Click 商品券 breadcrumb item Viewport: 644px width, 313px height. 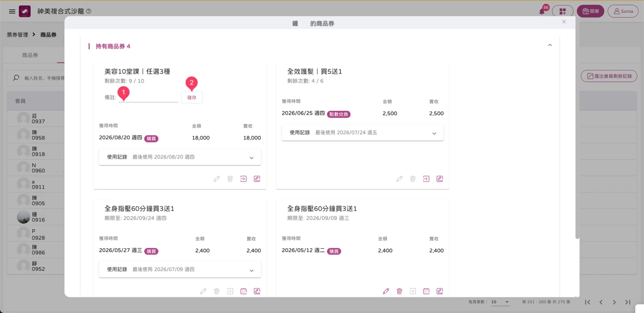click(x=48, y=35)
